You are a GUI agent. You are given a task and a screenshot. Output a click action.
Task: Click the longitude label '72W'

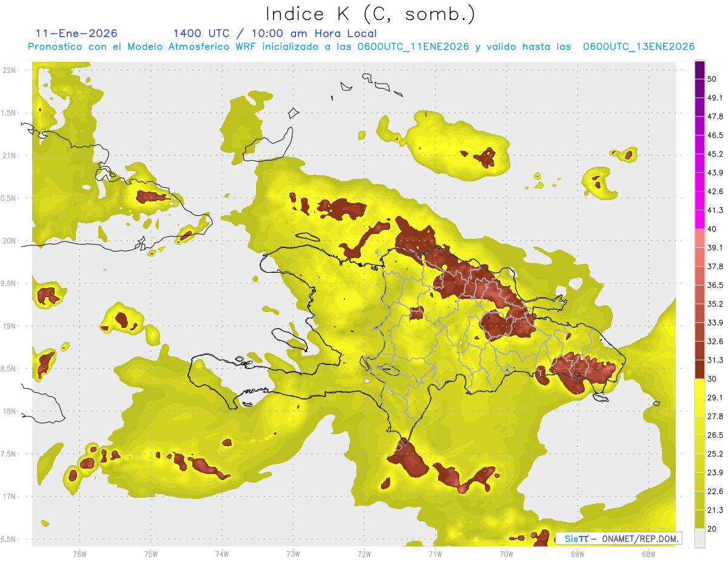(x=365, y=554)
